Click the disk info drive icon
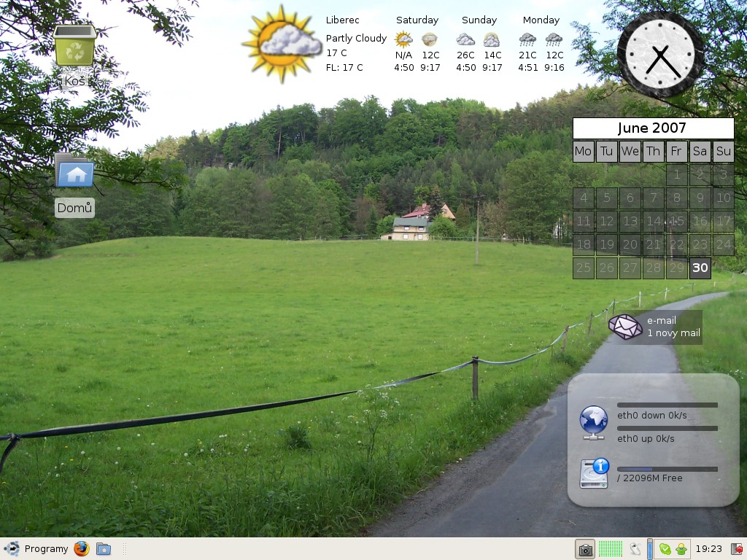 click(x=594, y=473)
